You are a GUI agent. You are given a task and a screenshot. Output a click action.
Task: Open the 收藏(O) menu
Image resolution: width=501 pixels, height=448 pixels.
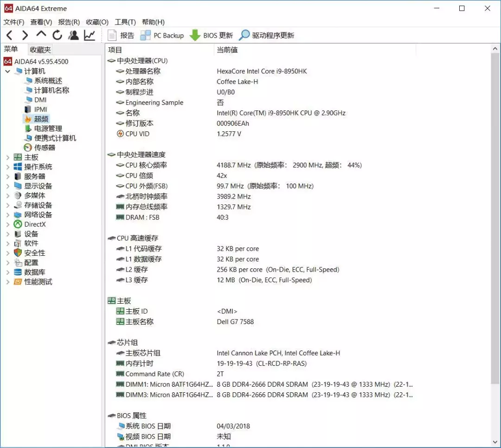pos(97,22)
